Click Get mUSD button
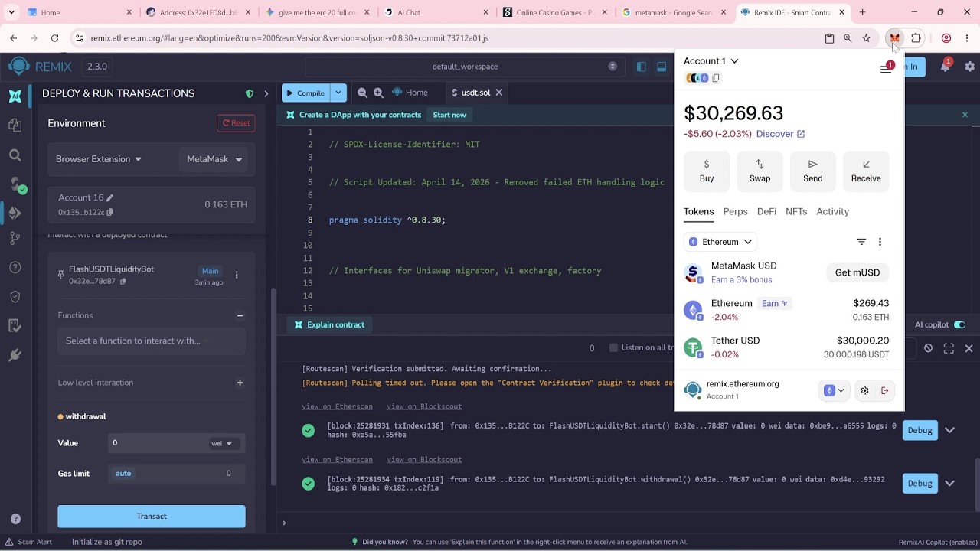This screenshot has width=980, height=551. [x=857, y=272]
